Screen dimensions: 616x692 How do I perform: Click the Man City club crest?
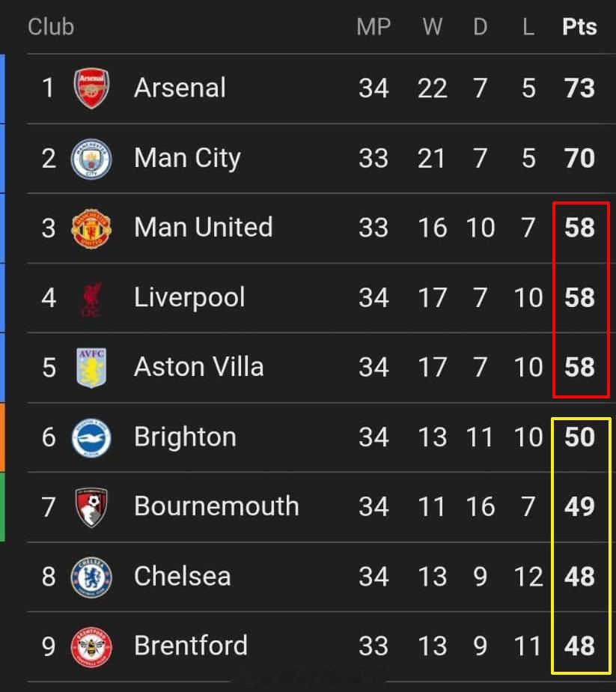(91, 158)
